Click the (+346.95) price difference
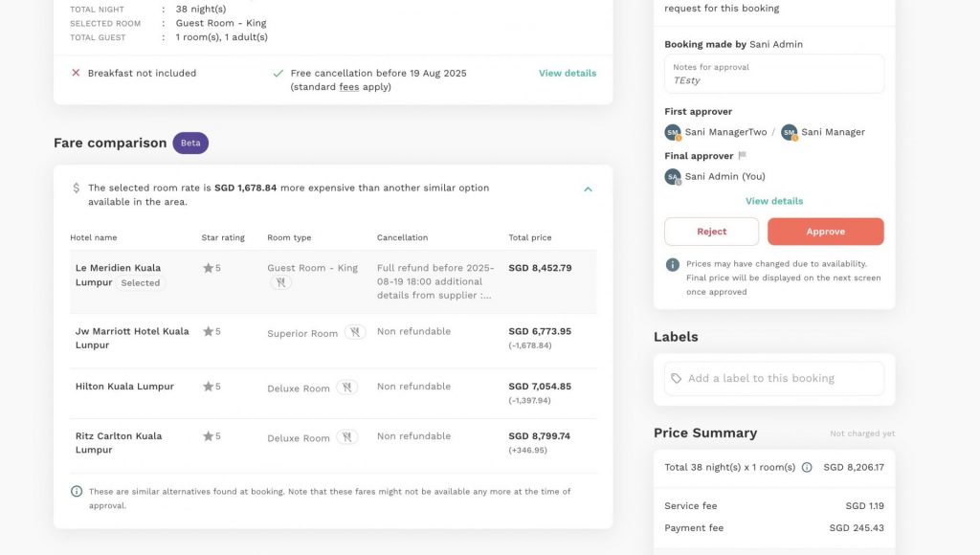The width and height of the screenshot is (980, 555). (x=528, y=451)
